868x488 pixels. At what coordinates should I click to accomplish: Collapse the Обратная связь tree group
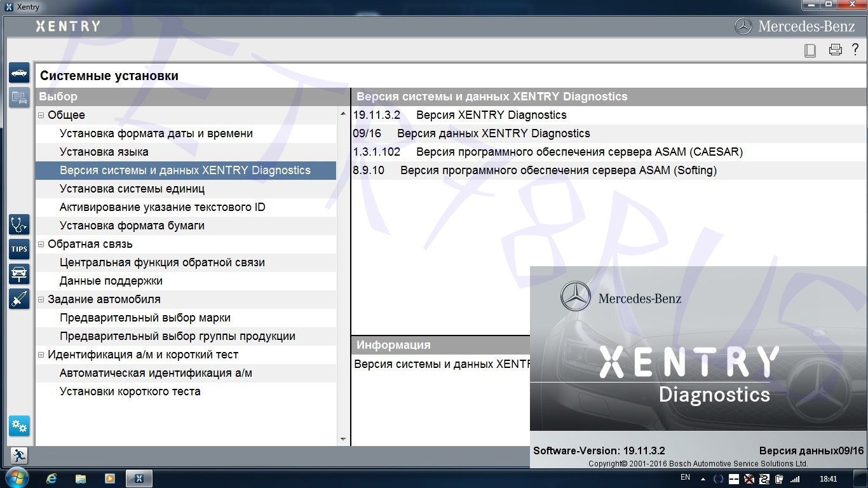coord(41,244)
